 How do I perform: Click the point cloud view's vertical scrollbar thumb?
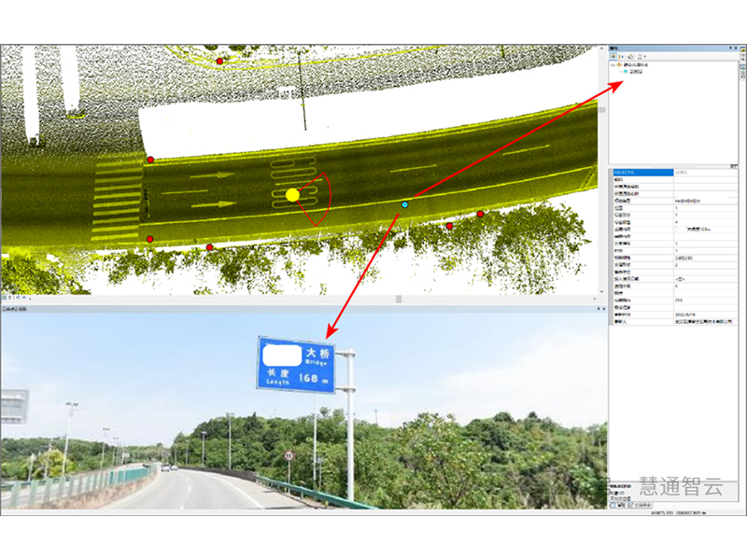pyautogui.click(x=601, y=109)
